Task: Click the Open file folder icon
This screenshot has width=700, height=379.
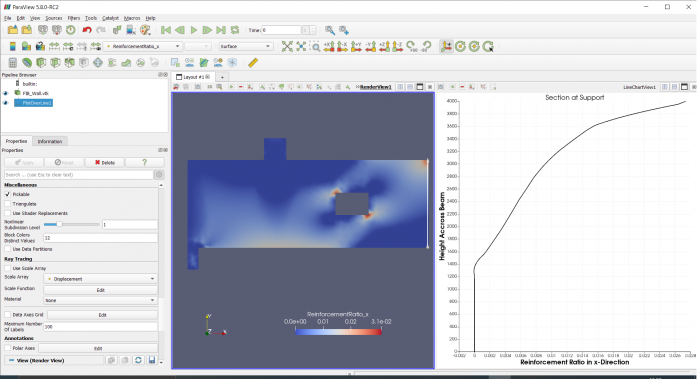Action: [x=12, y=30]
